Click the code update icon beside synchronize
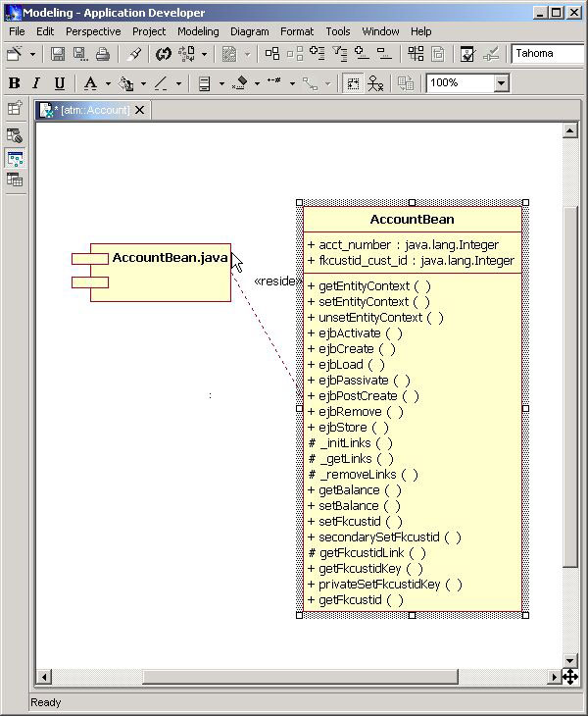Viewport: 588px width, 716px height. pyautogui.click(x=186, y=54)
